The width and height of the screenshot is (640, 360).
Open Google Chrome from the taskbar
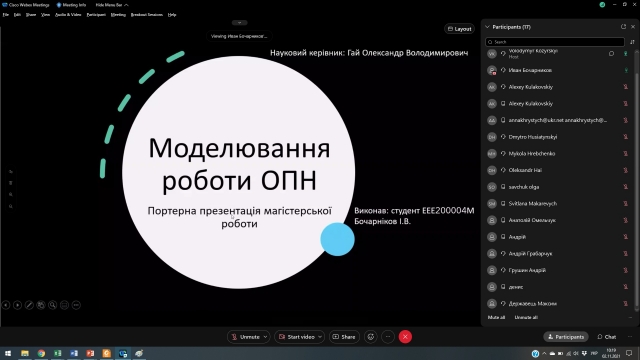41,353
